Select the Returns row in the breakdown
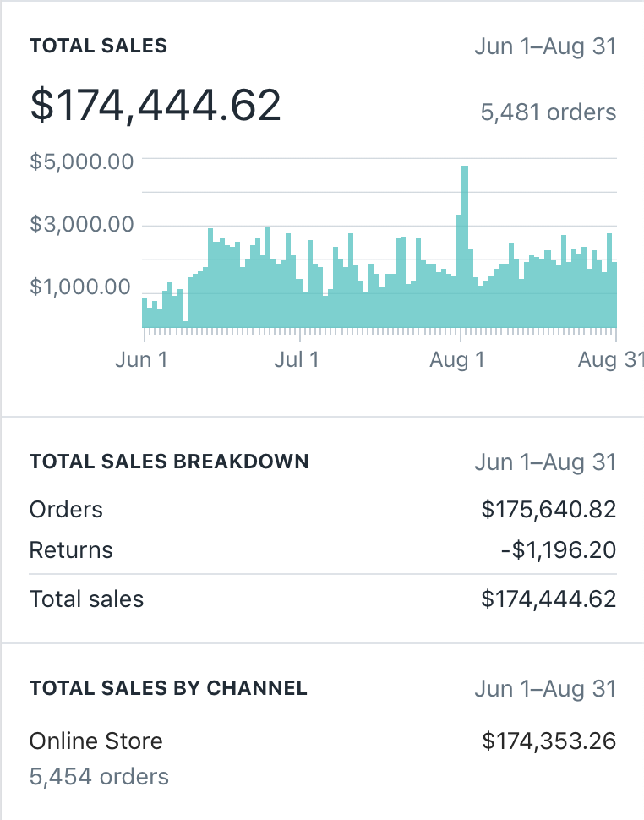This screenshot has height=820, width=644. (71, 550)
